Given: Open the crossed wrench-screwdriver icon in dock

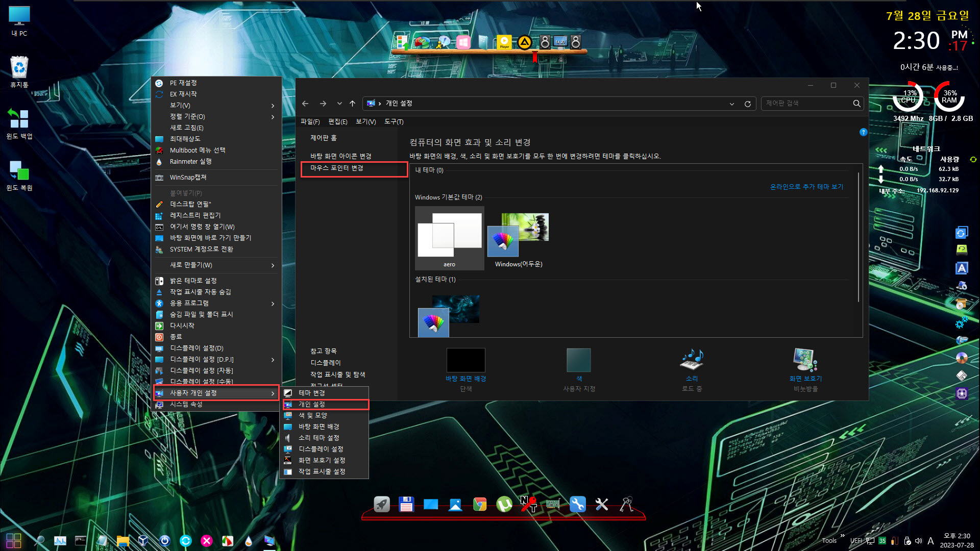Looking at the screenshot, I should click(x=602, y=504).
